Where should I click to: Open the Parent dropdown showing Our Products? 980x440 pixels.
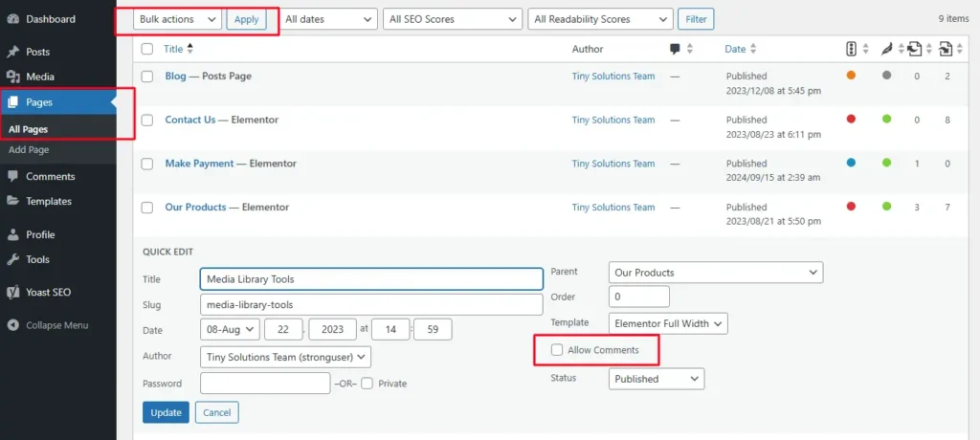tap(716, 273)
